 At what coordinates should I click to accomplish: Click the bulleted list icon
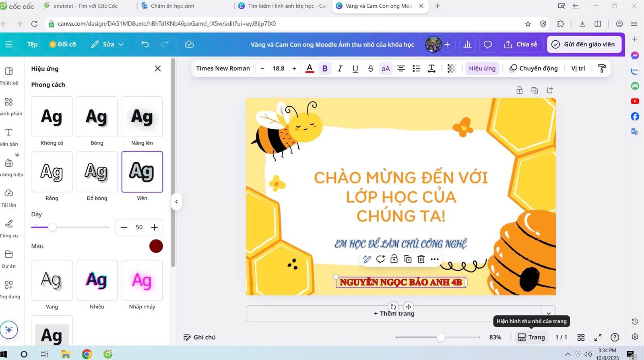416,68
